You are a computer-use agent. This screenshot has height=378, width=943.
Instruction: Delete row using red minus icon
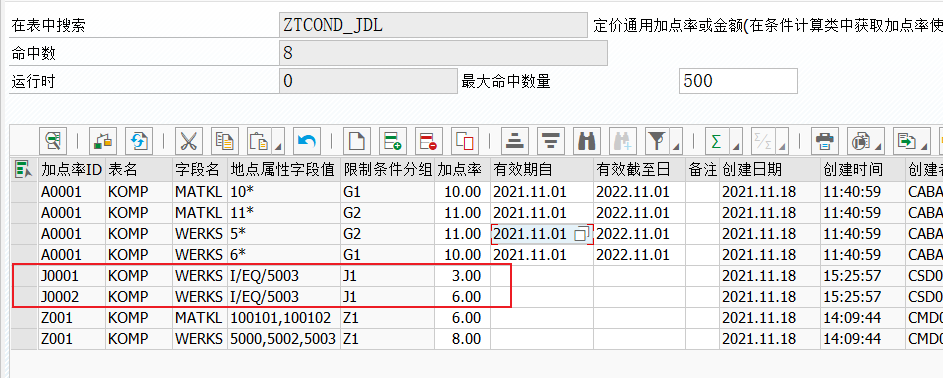tap(429, 142)
